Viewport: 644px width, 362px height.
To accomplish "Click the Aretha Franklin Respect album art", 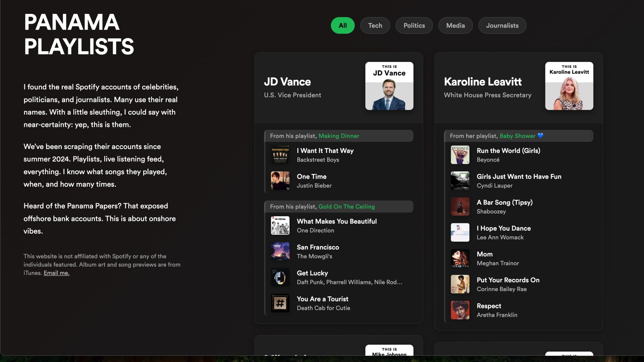I will point(460,310).
